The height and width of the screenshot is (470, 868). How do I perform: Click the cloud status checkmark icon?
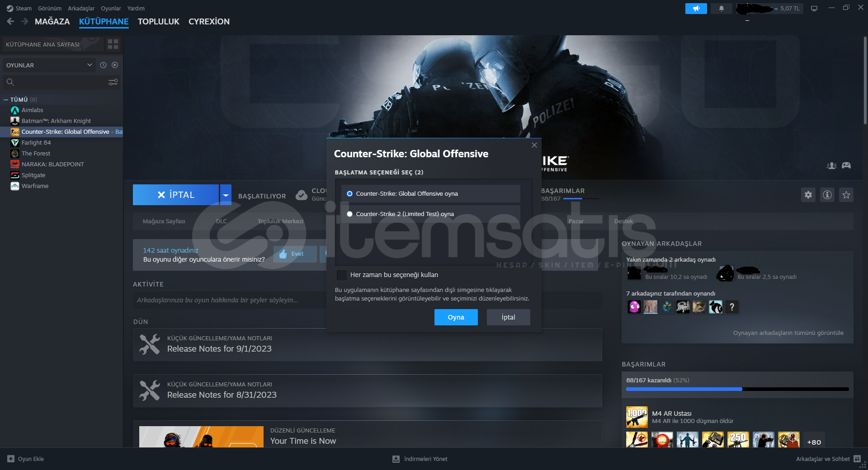pos(302,195)
